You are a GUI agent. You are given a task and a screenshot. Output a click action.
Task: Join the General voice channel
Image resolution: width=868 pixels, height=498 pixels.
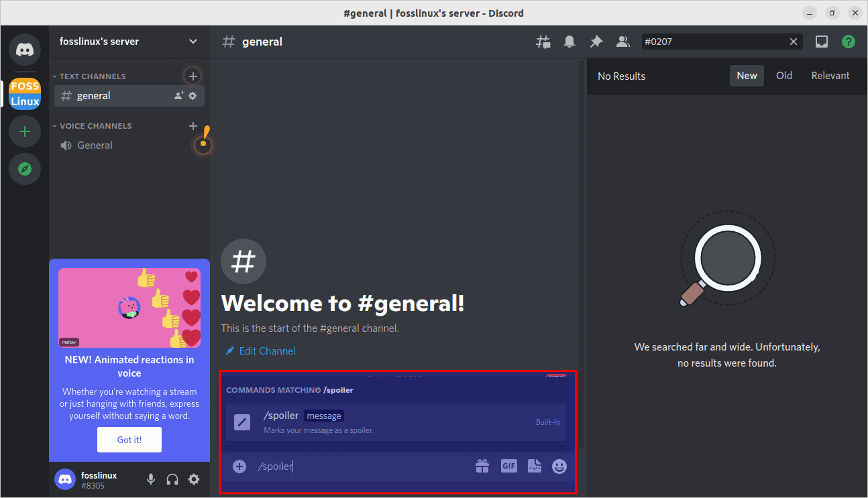click(129, 145)
